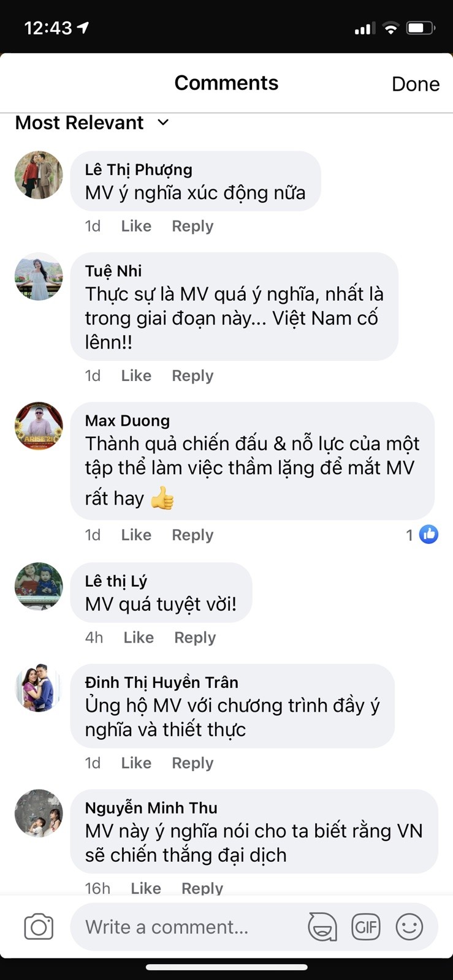Open the camera icon to attach photo
Viewport: 453px width, 980px height.
(x=39, y=927)
